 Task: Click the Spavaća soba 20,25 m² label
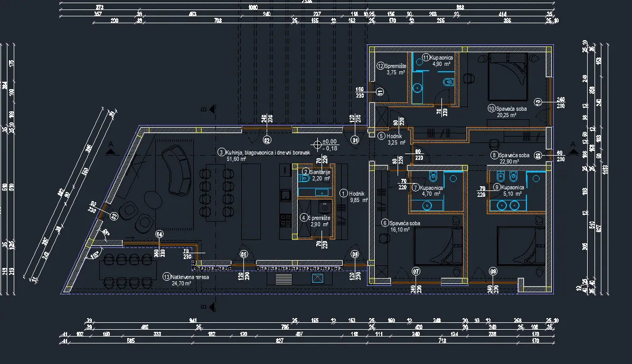click(507, 112)
